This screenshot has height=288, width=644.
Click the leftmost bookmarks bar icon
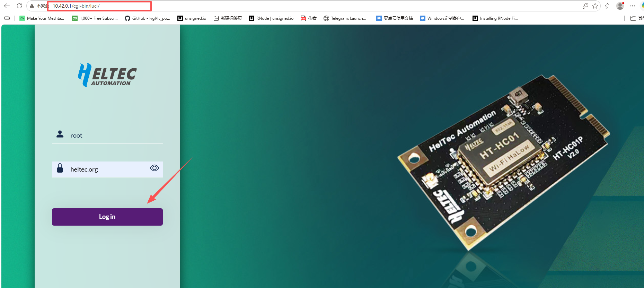point(7,18)
